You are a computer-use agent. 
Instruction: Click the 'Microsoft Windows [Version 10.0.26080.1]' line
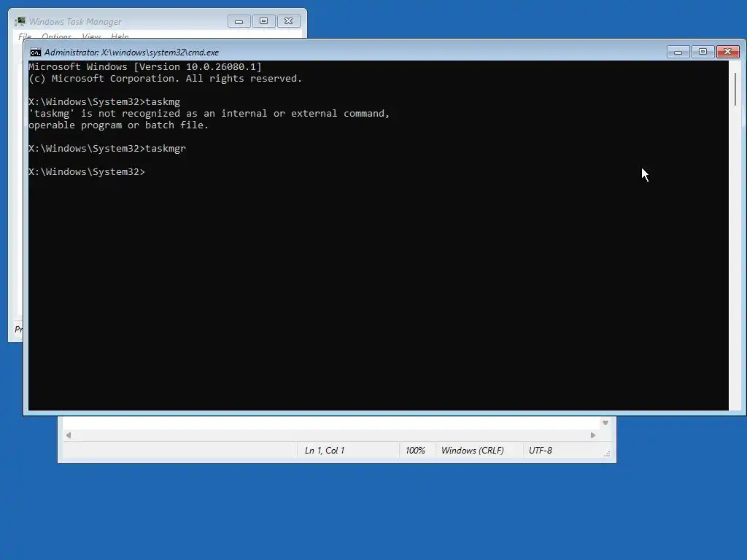pos(145,66)
